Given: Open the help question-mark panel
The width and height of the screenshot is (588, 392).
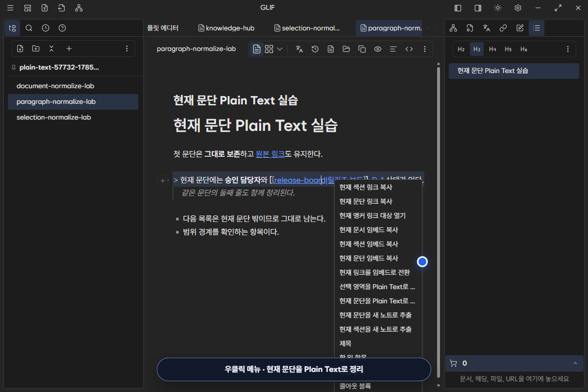Looking at the screenshot, I should (x=62, y=28).
